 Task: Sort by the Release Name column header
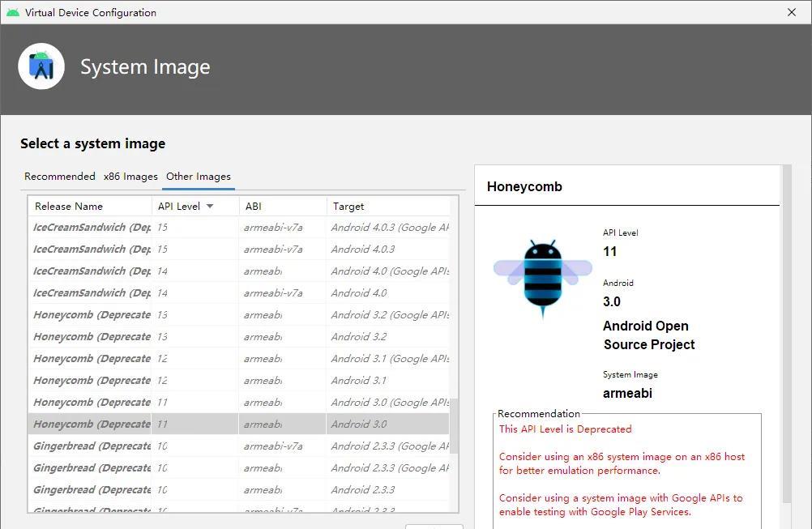coord(90,206)
